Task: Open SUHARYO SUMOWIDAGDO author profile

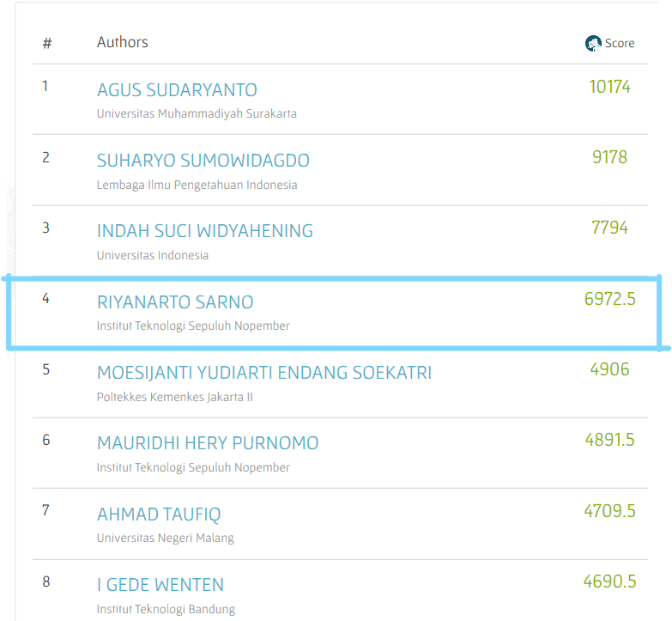Action: point(203,161)
